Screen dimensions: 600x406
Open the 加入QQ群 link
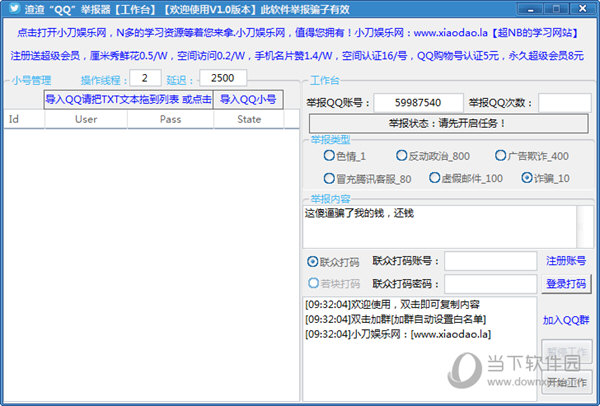(566, 320)
